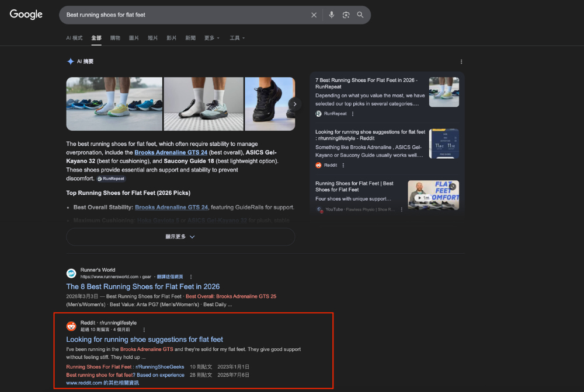Open www.reddit.com 的其他相關資訊 link
The height and width of the screenshot is (392, 584).
point(102,383)
